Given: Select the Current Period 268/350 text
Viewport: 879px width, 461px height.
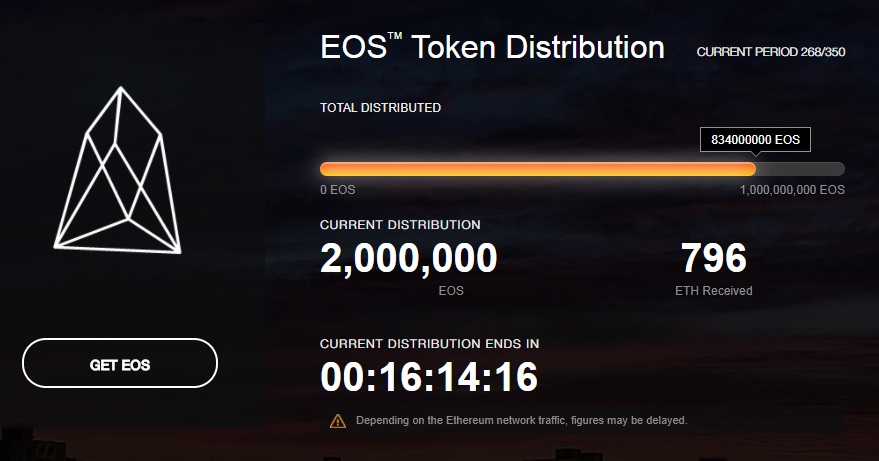Looking at the screenshot, I should pos(770,52).
